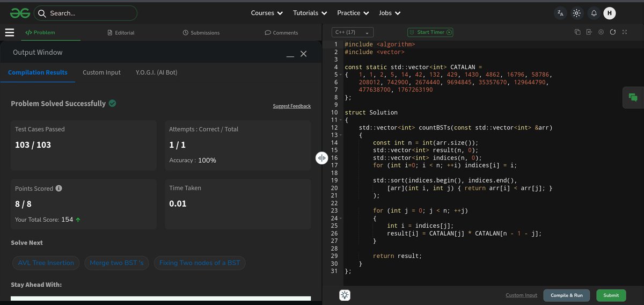Viewport: 644px width, 305px height.
Task: Open Merge two BST 's problem
Action: [x=116, y=263]
